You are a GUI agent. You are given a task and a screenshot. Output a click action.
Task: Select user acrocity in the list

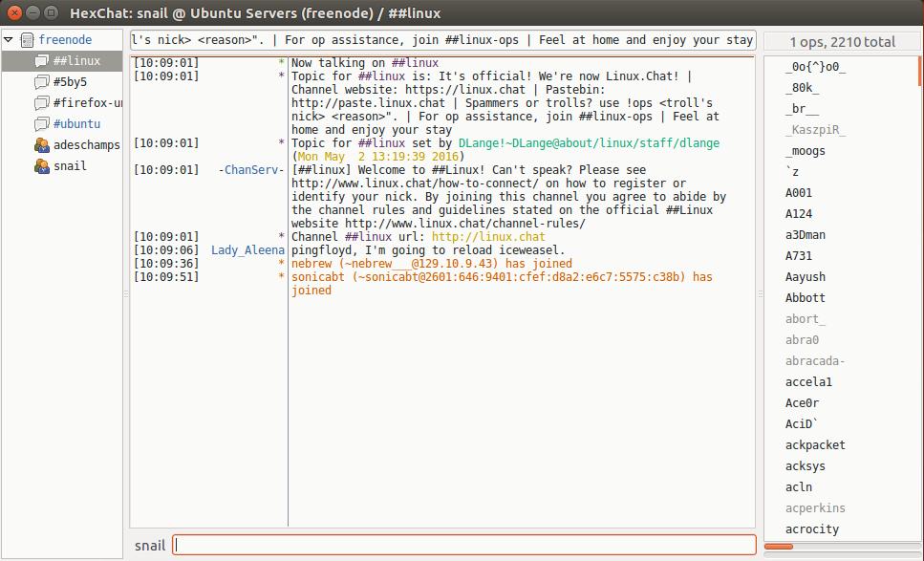click(x=811, y=529)
